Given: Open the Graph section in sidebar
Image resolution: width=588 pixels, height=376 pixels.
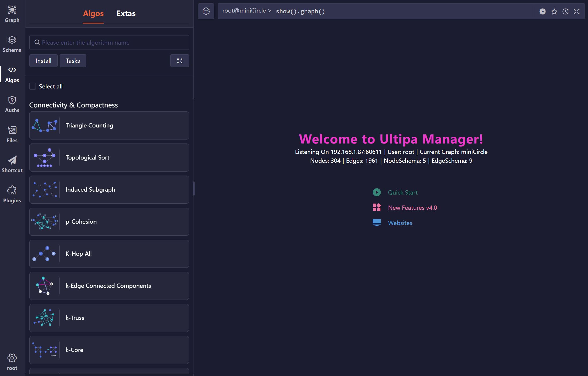Looking at the screenshot, I should pyautogui.click(x=12, y=14).
